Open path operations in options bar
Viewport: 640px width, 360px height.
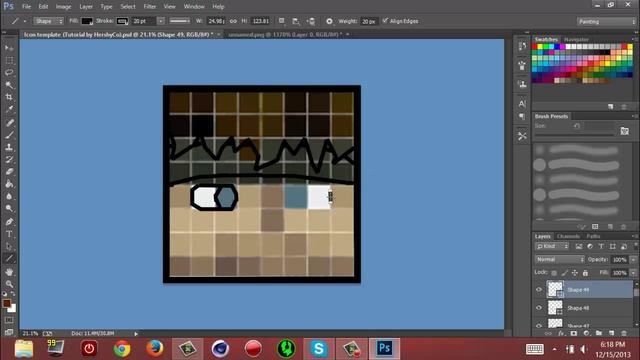click(x=282, y=21)
